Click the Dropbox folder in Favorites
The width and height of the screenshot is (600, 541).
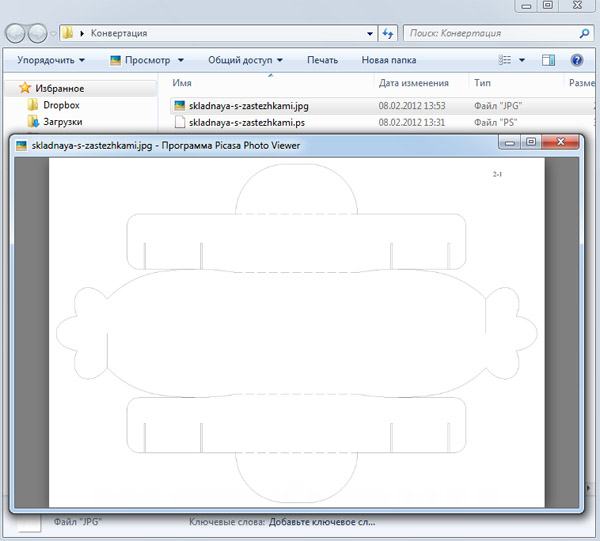(61, 105)
